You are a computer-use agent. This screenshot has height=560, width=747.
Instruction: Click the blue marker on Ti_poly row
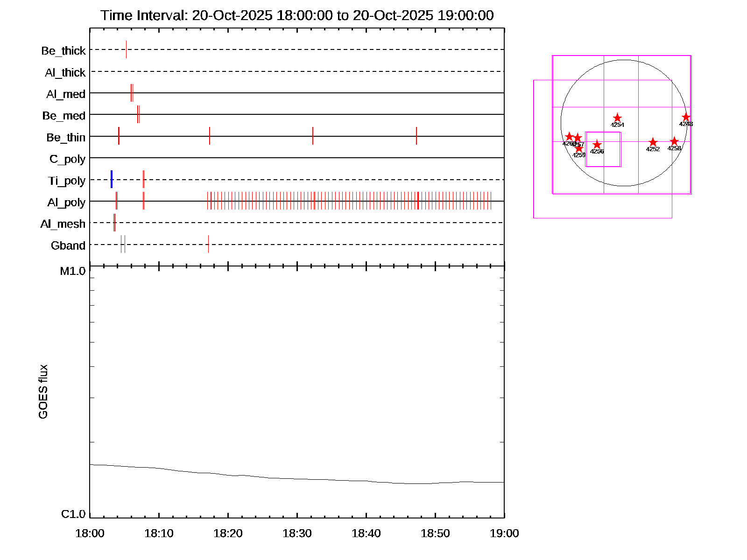(112, 180)
